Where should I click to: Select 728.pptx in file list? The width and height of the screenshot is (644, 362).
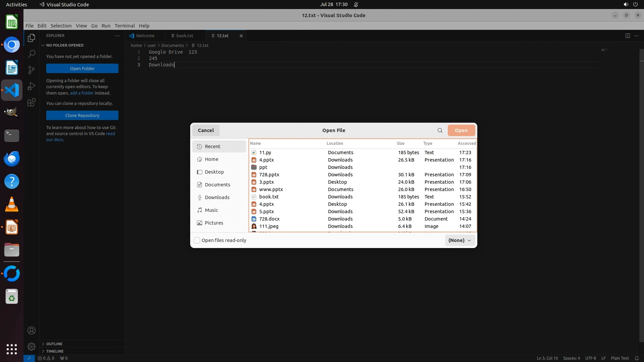269,175
